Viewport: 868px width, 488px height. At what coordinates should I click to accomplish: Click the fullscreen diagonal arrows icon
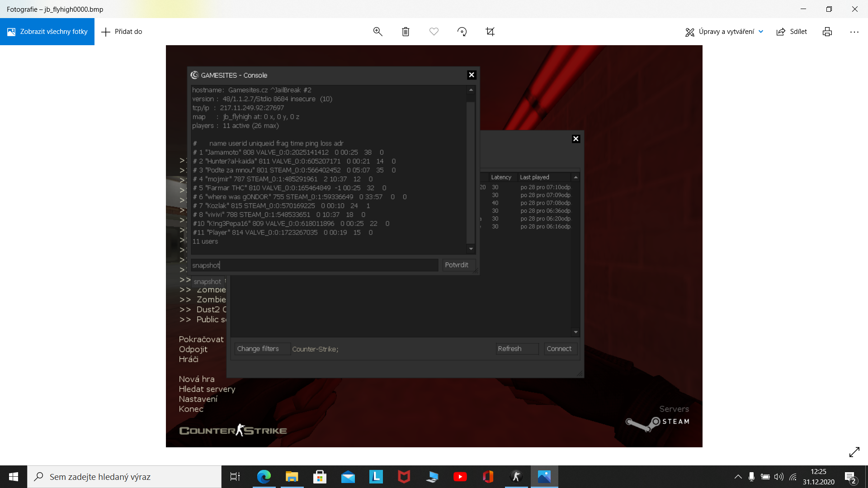(854, 452)
